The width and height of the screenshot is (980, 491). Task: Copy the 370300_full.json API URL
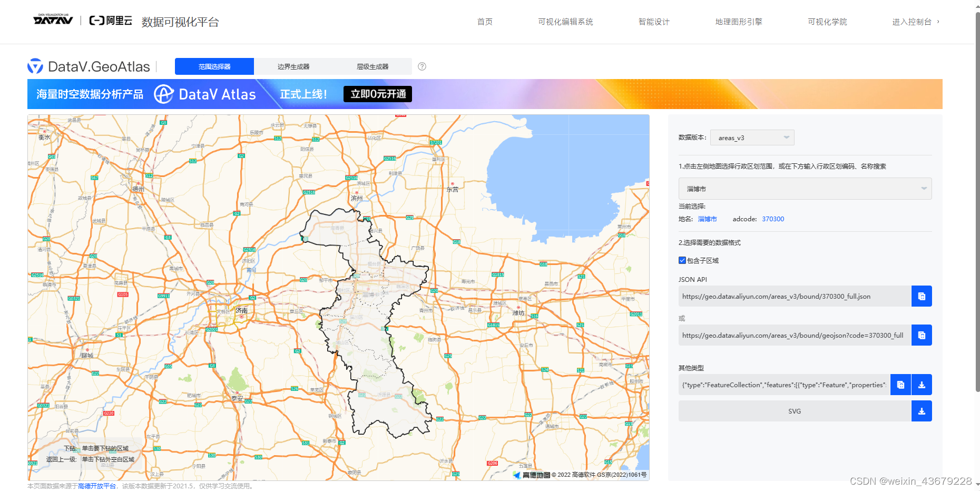point(922,296)
